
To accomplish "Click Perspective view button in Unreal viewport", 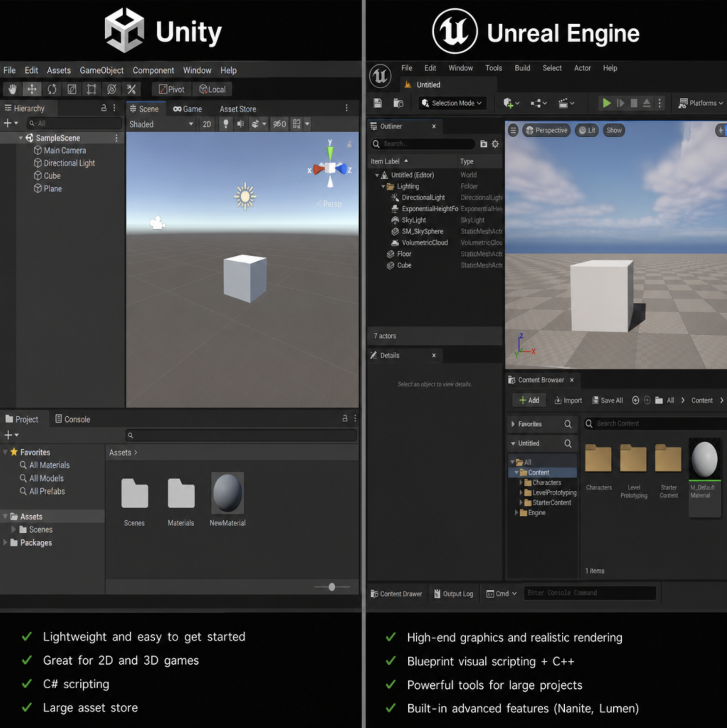I will [x=547, y=130].
